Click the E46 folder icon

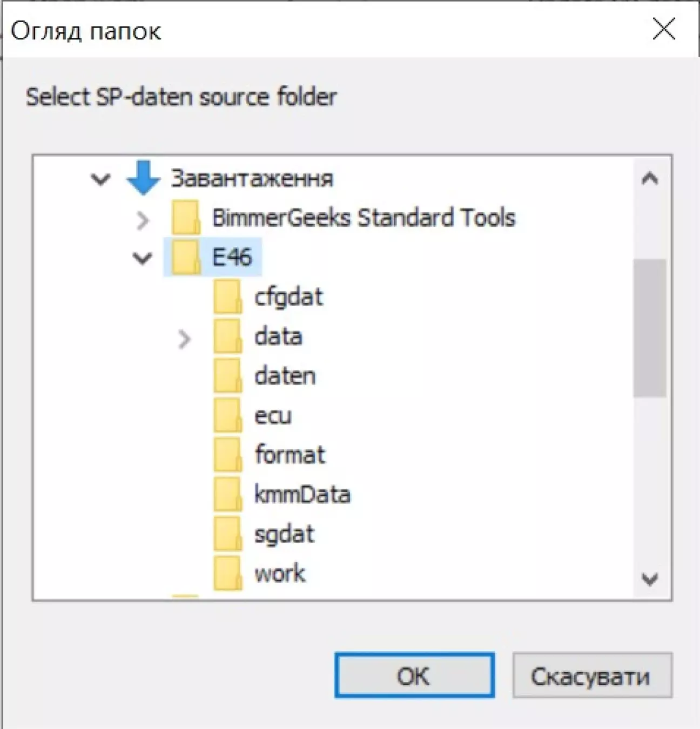coord(186,257)
